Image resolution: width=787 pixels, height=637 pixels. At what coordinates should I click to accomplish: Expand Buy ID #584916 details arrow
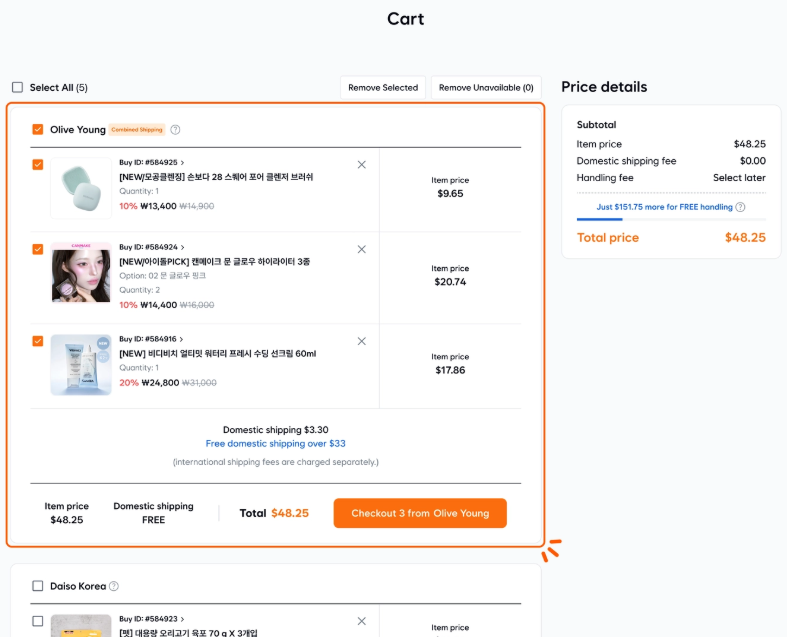(x=182, y=339)
